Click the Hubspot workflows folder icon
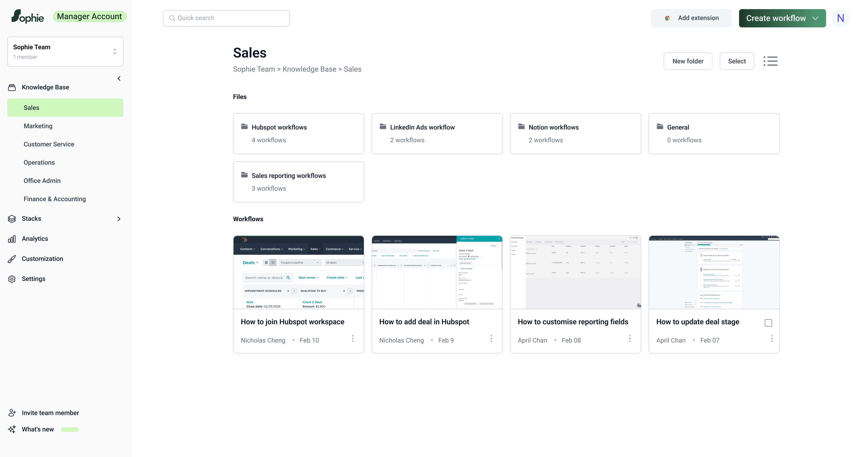This screenshot has width=868, height=457. click(245, 127)
